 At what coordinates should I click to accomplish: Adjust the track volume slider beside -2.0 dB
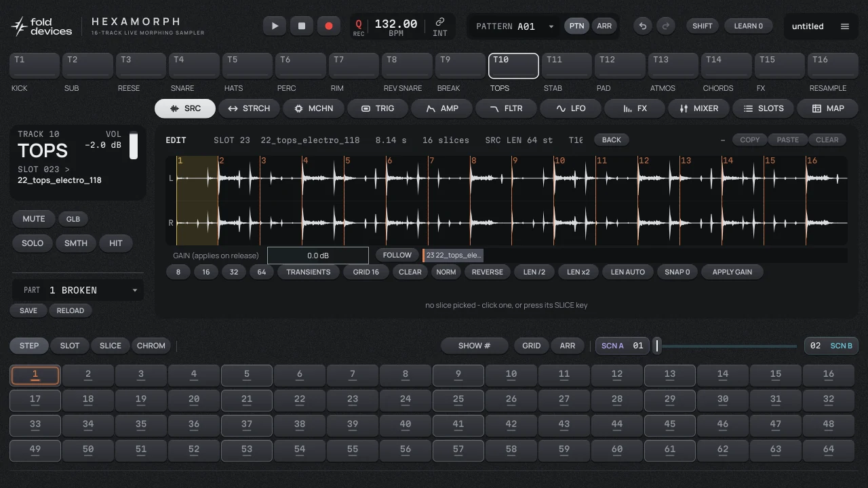[x=134, y=145]
